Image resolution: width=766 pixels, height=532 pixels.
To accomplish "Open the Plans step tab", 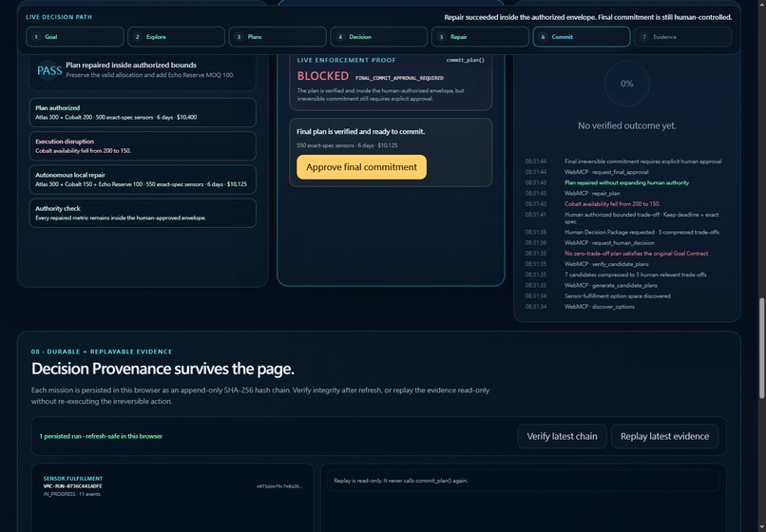I will [278, 37].
